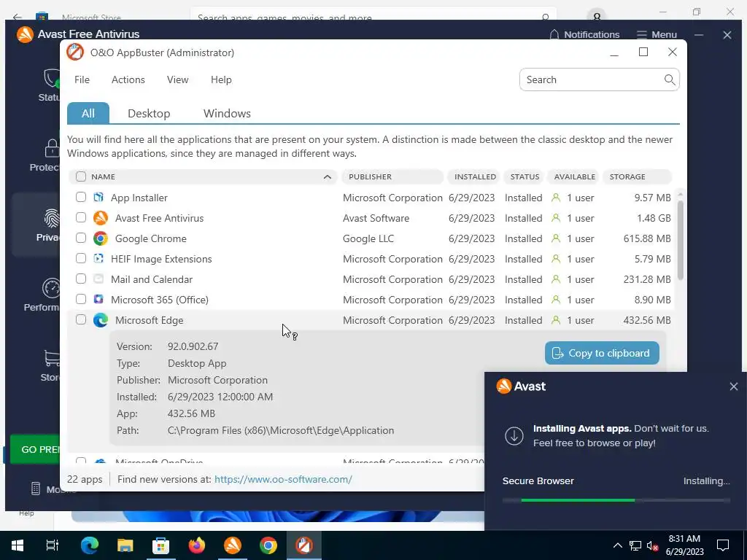
Task: Open the Help menu
Action: (x=221, y=79)
